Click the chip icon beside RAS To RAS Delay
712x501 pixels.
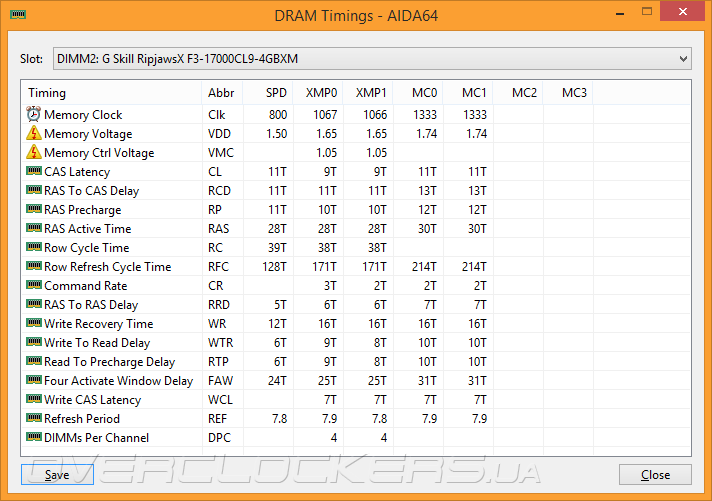34,304
